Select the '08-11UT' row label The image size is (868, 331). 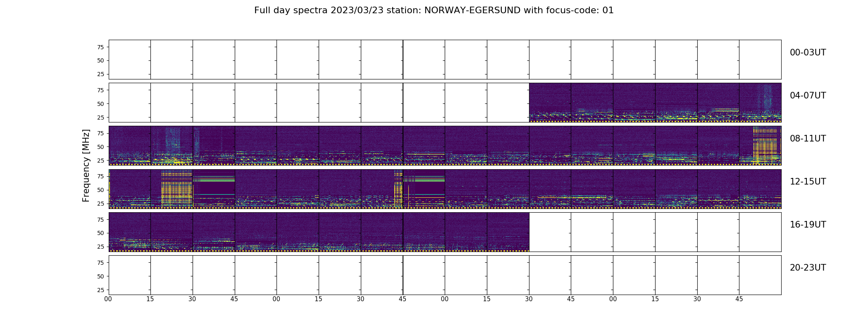point(808,139)
